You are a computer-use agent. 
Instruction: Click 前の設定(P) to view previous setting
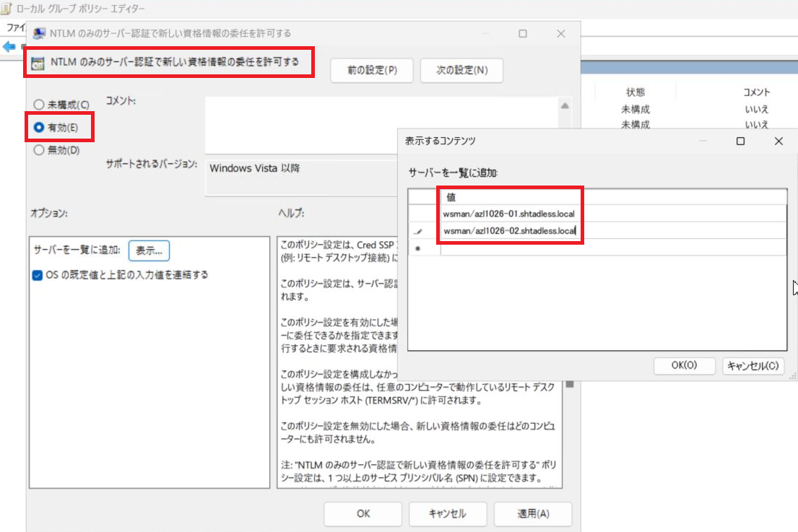(371, 70)
